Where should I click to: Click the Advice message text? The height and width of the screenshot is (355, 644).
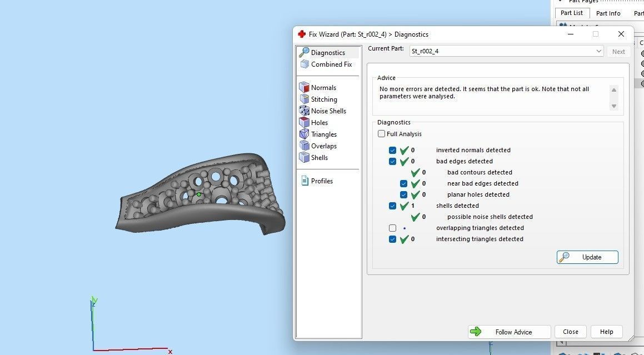tap(484, 92)
